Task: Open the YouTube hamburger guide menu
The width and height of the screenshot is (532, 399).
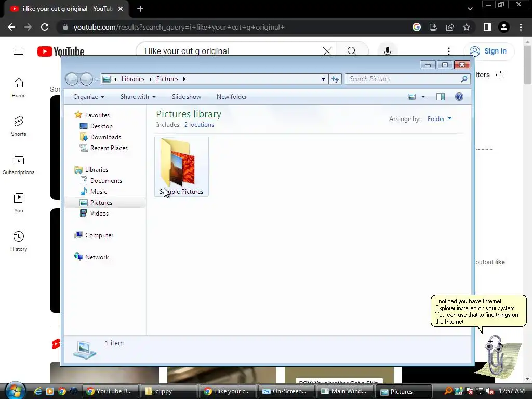Action: click(19, 51)
